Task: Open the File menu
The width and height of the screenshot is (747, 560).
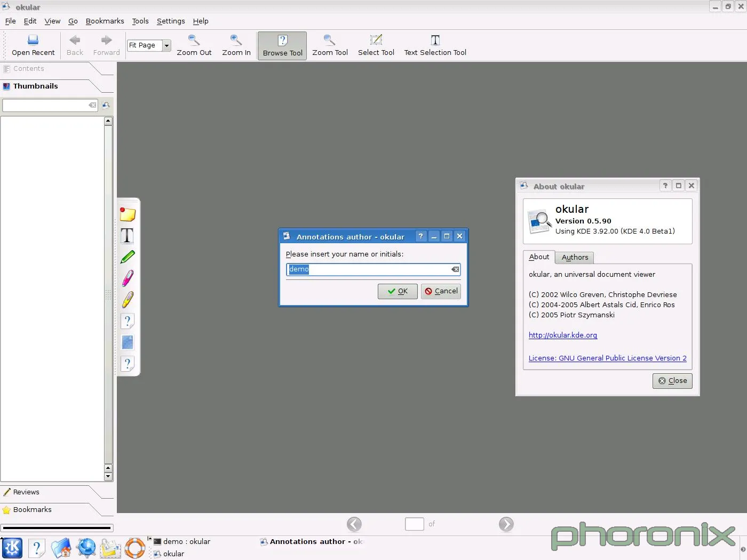Action: pos(10,21)
